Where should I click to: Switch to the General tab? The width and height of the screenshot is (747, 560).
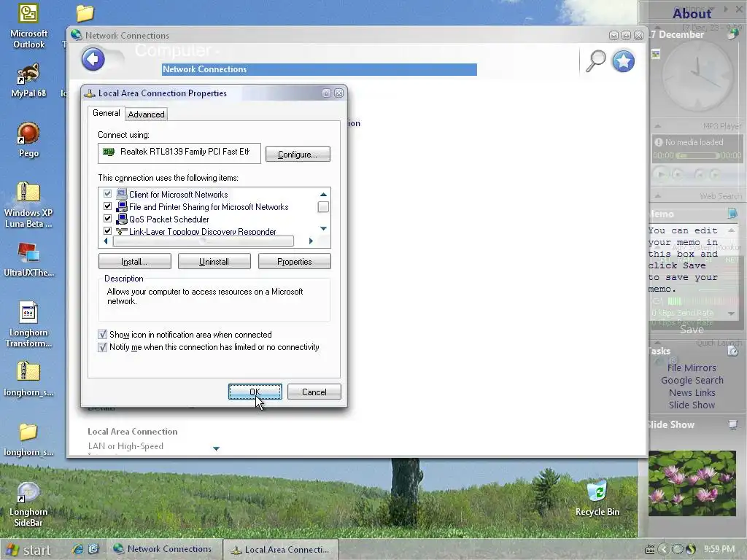[106, 113]
